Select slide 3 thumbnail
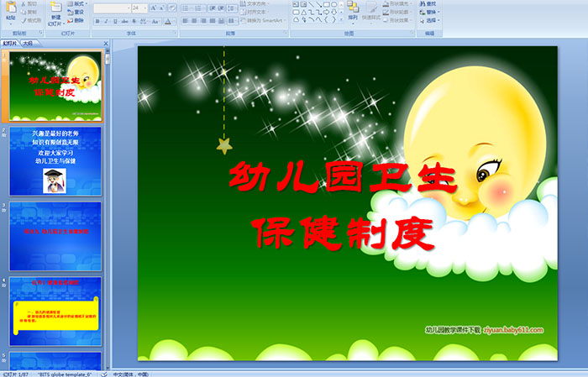This screenshot has width=588, height=377. [55, 236]
